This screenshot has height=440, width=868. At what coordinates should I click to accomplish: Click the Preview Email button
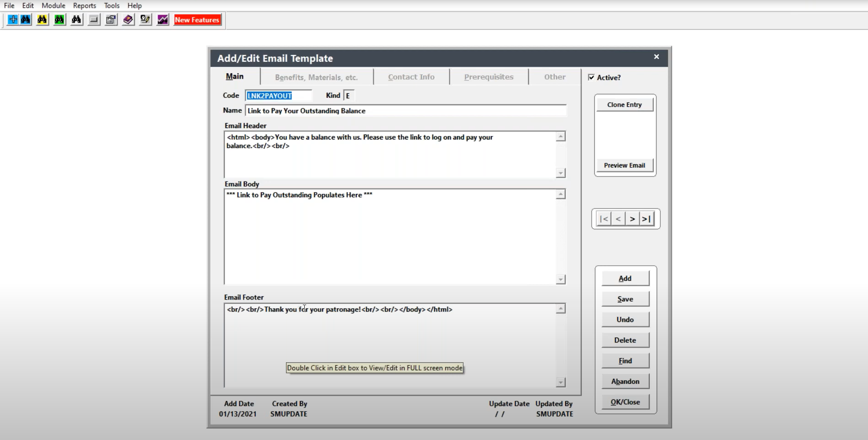[624, 165]
